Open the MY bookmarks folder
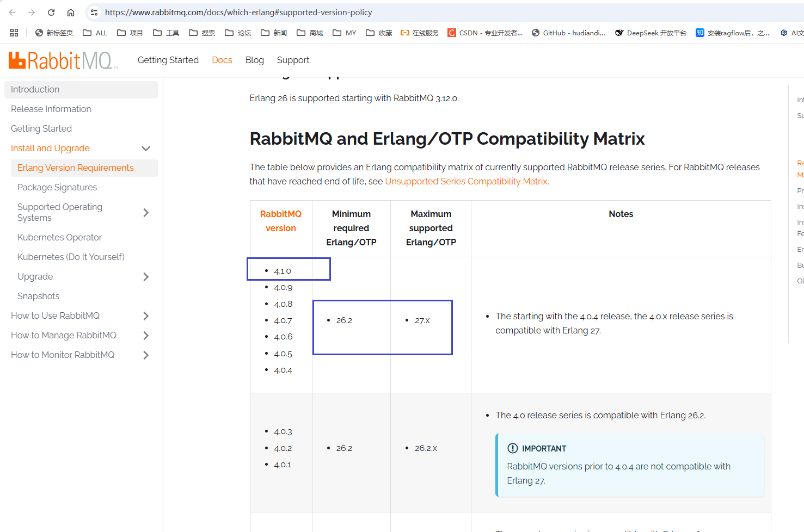Image resolution: width=804 pixels, height=532 pixels. point(345,33)
